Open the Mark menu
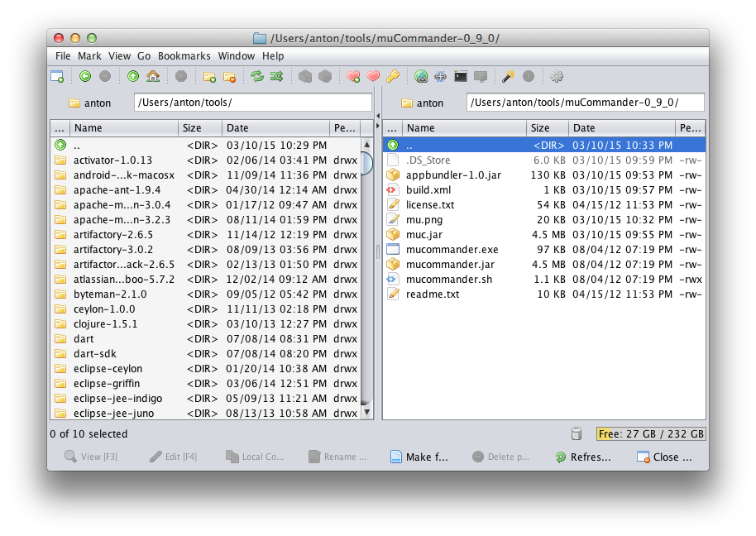Screen dimensions: 756x536 [89, 56]
